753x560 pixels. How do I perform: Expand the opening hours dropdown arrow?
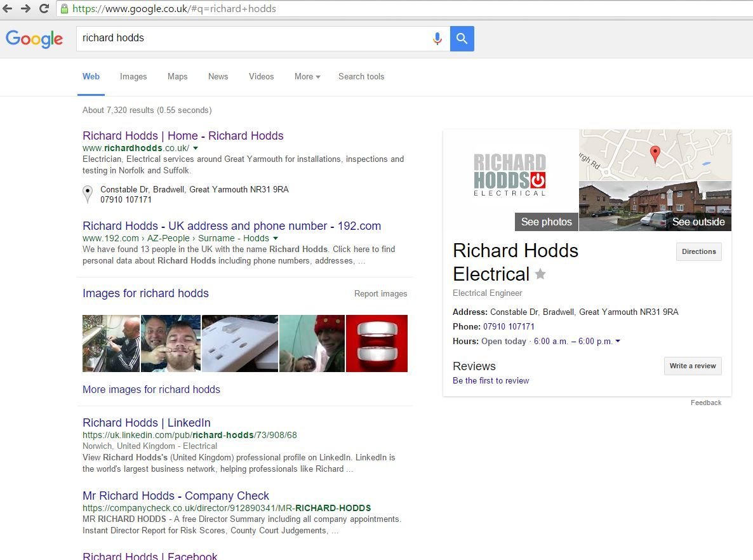pos(618,341)
